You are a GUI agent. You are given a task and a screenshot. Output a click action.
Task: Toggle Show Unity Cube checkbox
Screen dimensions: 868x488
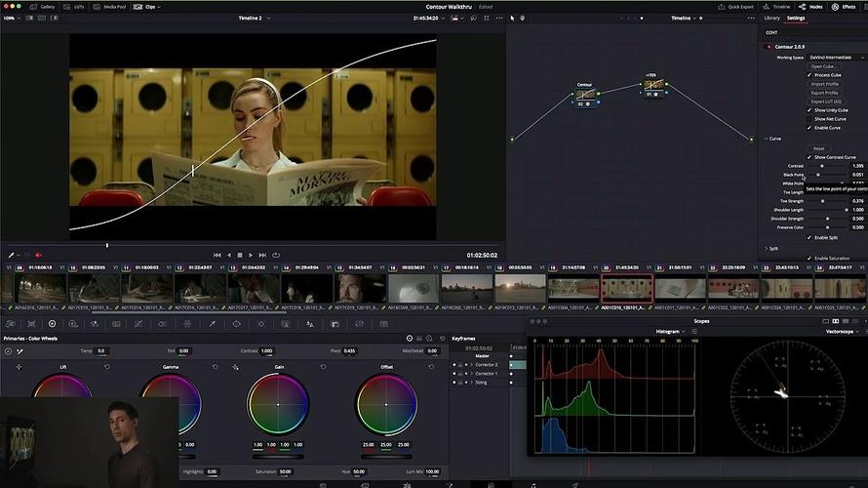[809, 110]
